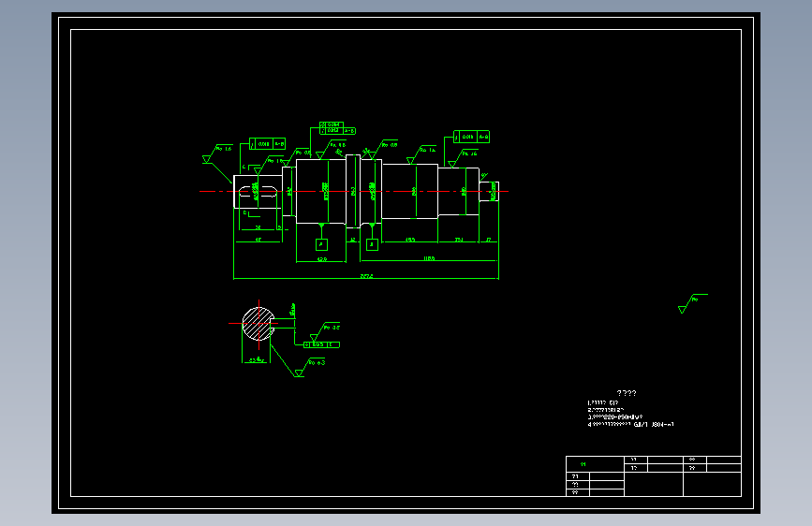The image size is (812, 526).
Task: Click the Ra 6.3 roughness symbol under section view
Action: 310,368
